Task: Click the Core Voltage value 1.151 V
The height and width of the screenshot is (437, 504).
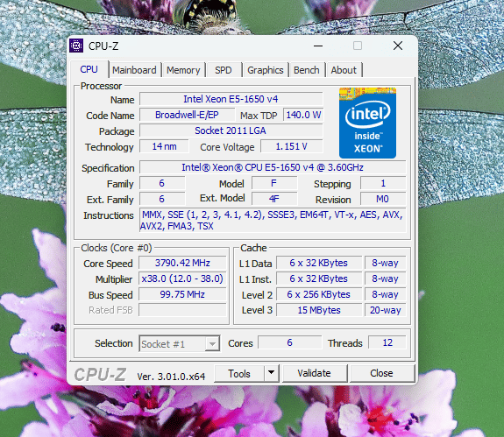Action: (291, 146)
